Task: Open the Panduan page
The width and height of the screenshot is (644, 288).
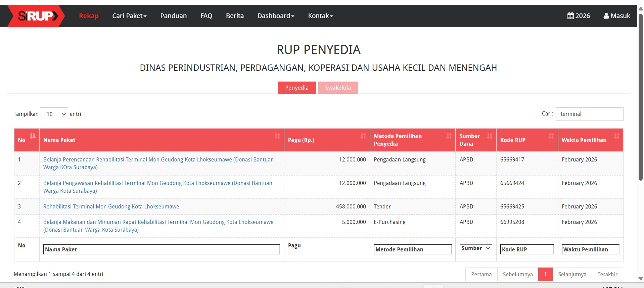Action: tap(173, 16)
